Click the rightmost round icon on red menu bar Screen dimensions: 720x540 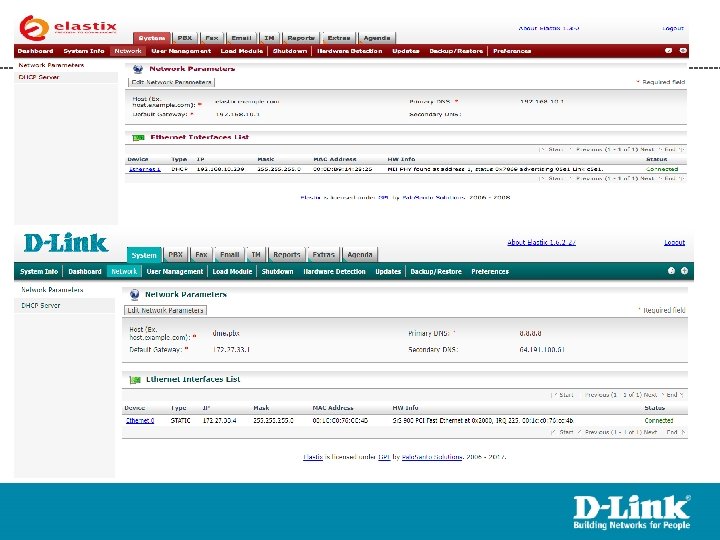(683, 51)
